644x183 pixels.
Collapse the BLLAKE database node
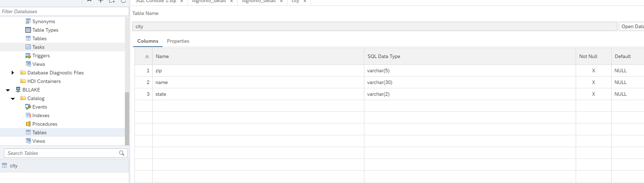point(8,90)
